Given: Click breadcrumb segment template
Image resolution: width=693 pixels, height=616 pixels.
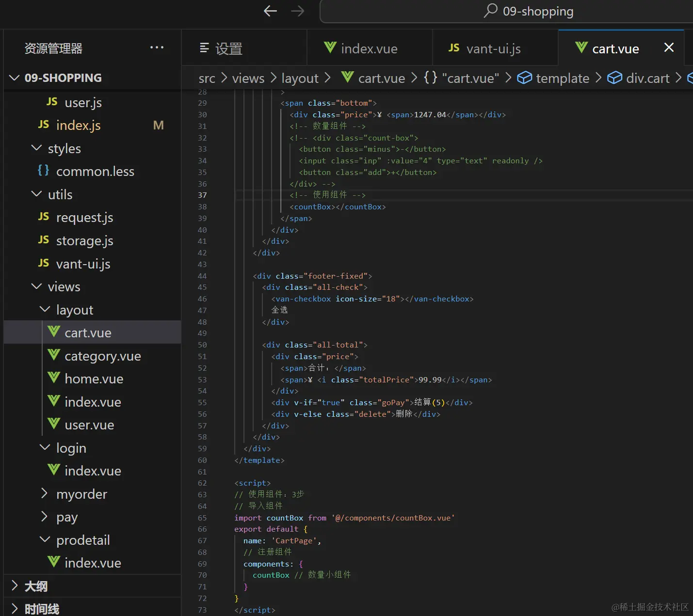Looking at the screenshot, I should [x=563, y=78].
